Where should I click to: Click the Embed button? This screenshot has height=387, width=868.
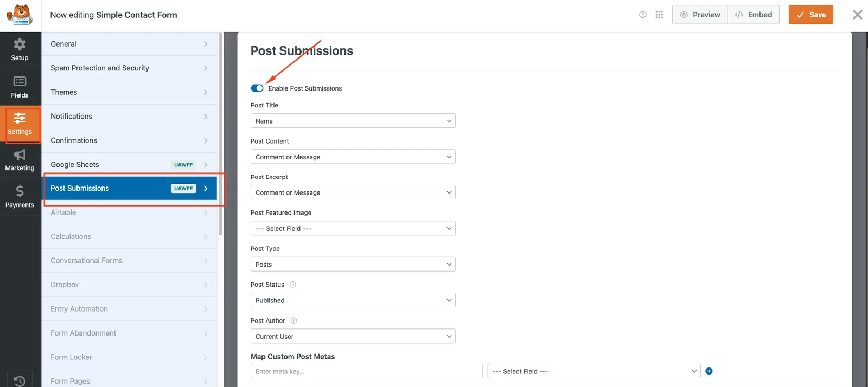(754, 15)
